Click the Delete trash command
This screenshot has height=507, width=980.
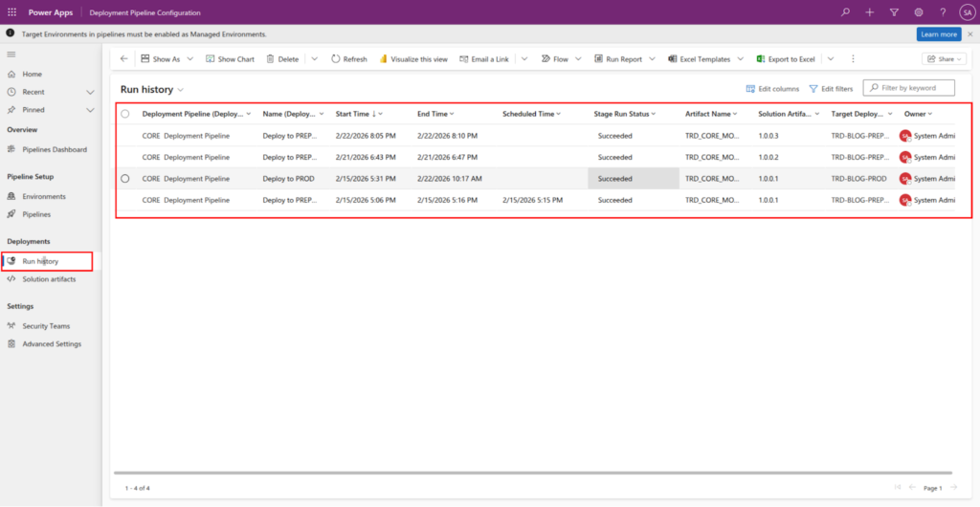coord(281,59)
